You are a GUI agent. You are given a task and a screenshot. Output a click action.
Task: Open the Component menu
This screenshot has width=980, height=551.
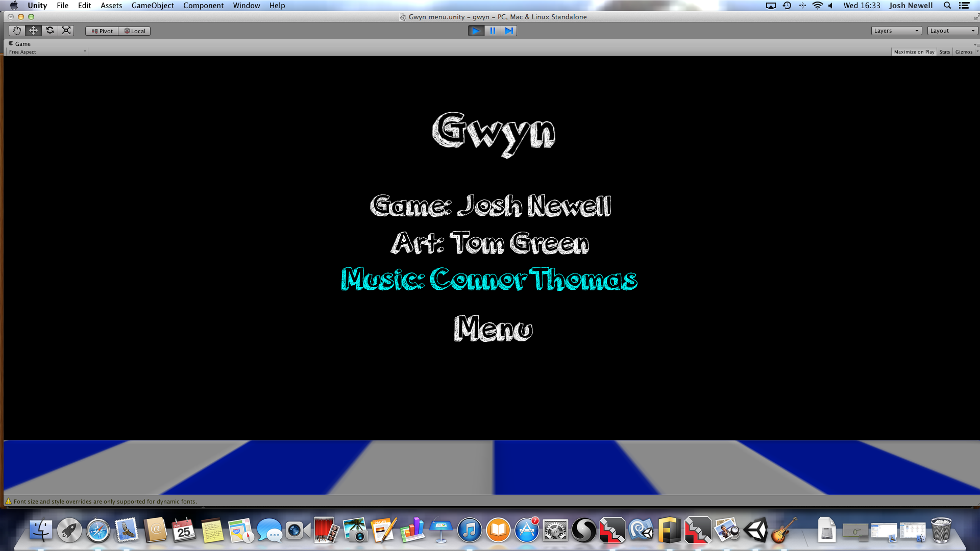click(x=203, y=6)
